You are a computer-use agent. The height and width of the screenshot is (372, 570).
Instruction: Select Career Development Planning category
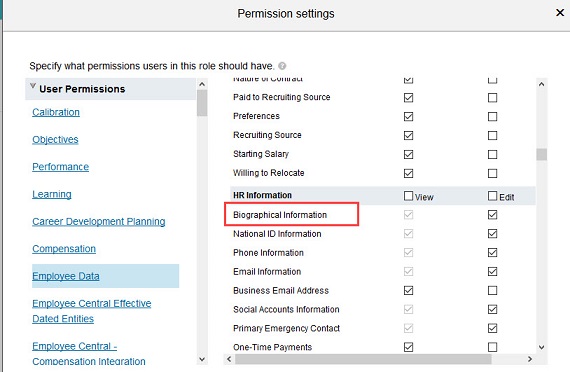(99, 221)
